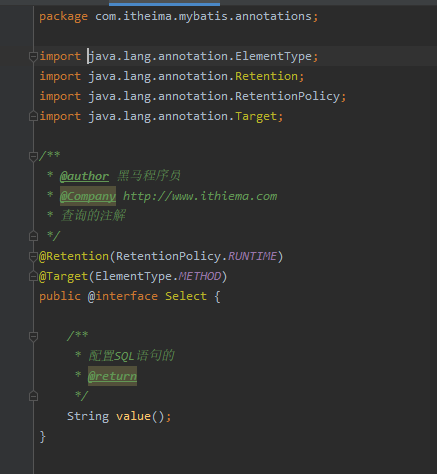
Task: Click the active editor tab underline
Action: pyautogui.click(x=164, y=4)
